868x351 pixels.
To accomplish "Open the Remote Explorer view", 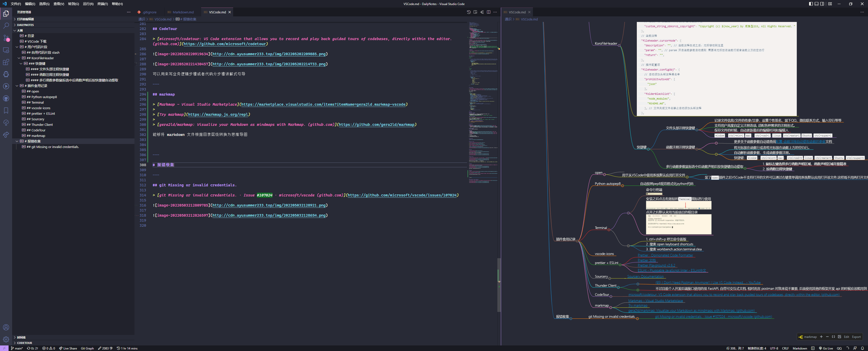I will (6, 50).
